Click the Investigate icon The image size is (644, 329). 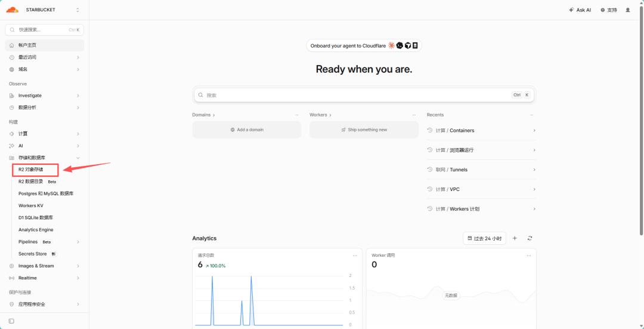(11, 96)
